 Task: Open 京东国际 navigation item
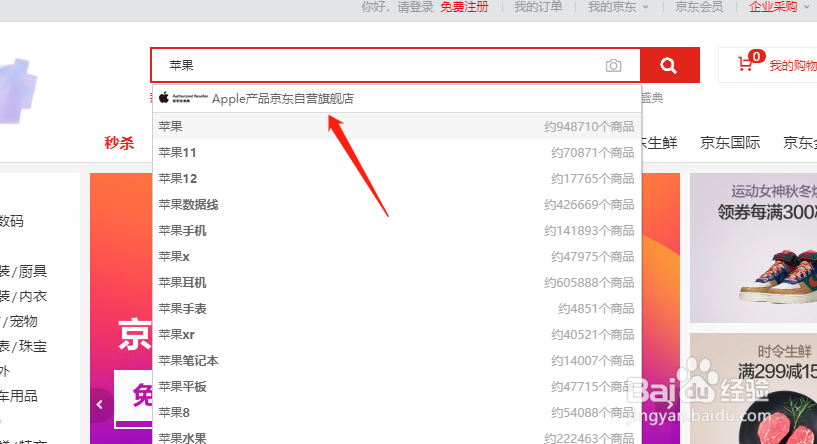(730, 143)
